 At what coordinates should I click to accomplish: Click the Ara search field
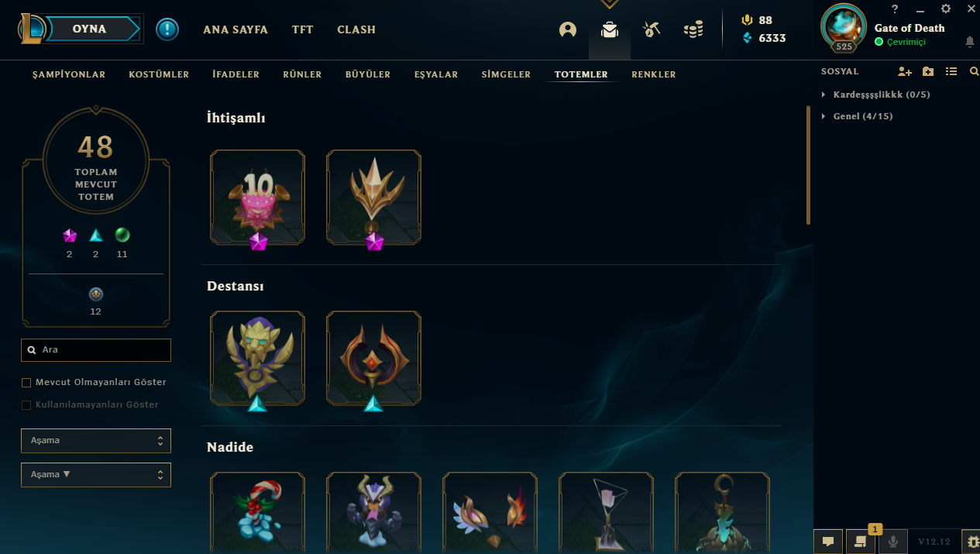[x=96, y=350]
